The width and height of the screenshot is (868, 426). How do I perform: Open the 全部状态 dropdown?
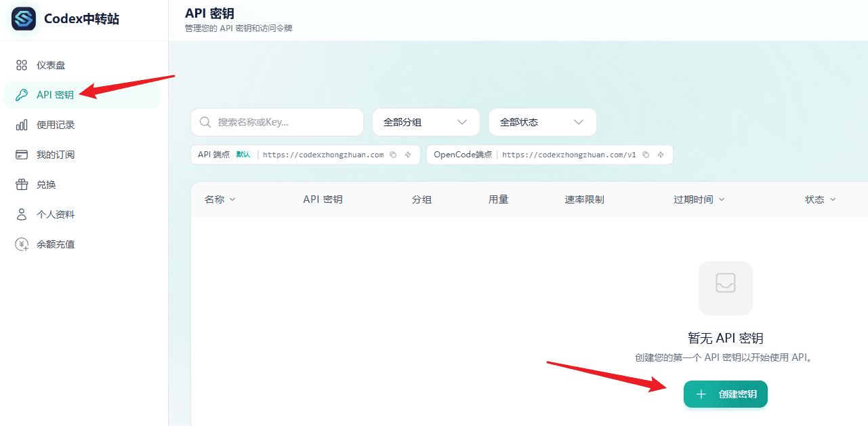542,122
